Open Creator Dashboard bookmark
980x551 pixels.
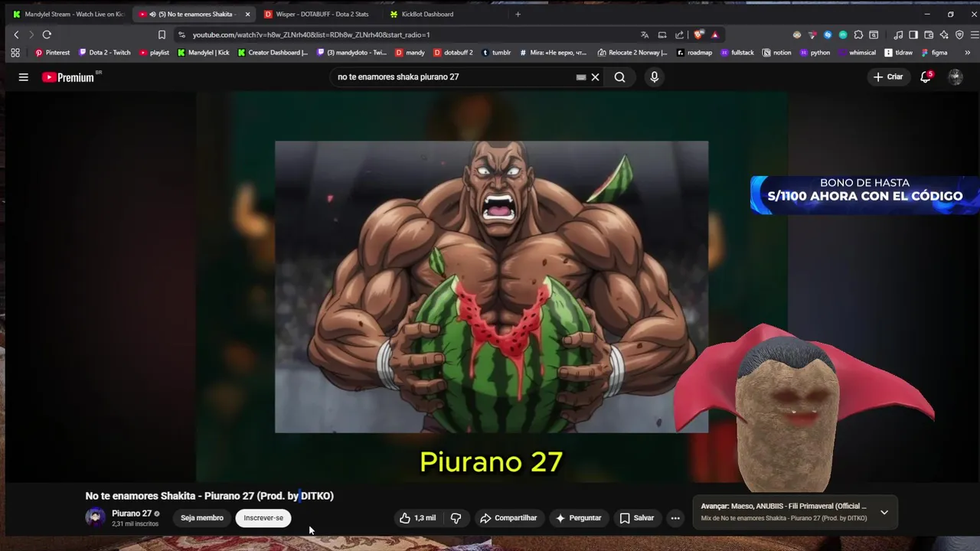(273, 53)
